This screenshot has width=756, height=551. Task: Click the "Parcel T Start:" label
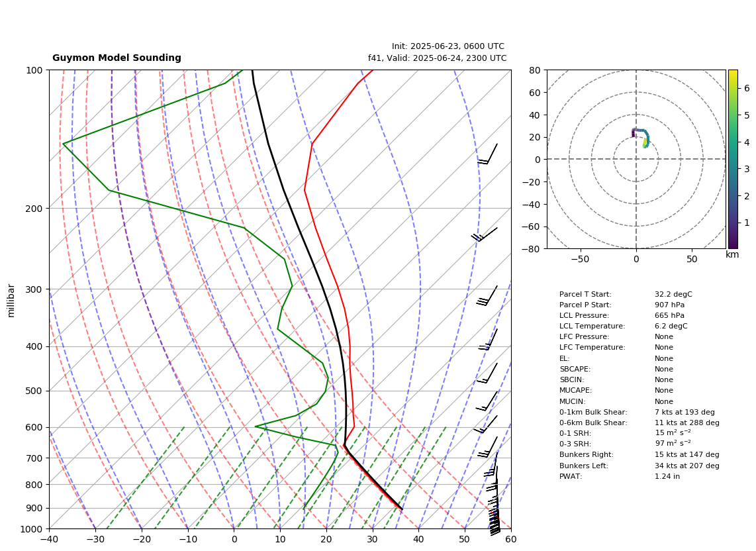tap(585, 294)
